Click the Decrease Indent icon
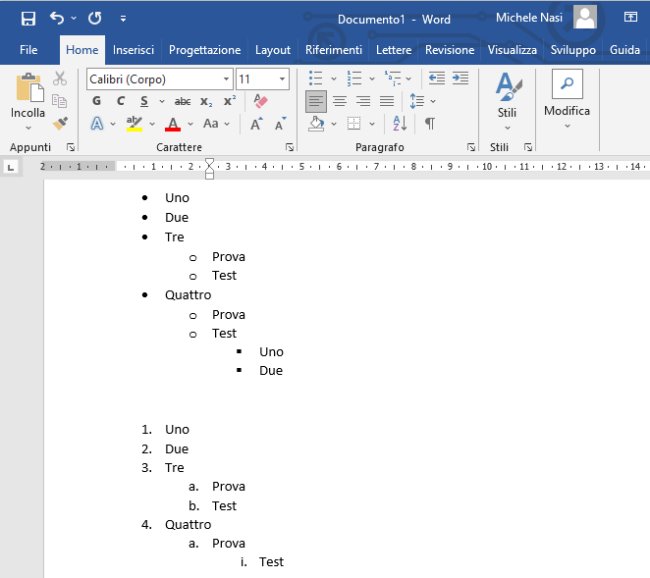The height and width of the screenshot is (578, 650). (x=437, y=78)
